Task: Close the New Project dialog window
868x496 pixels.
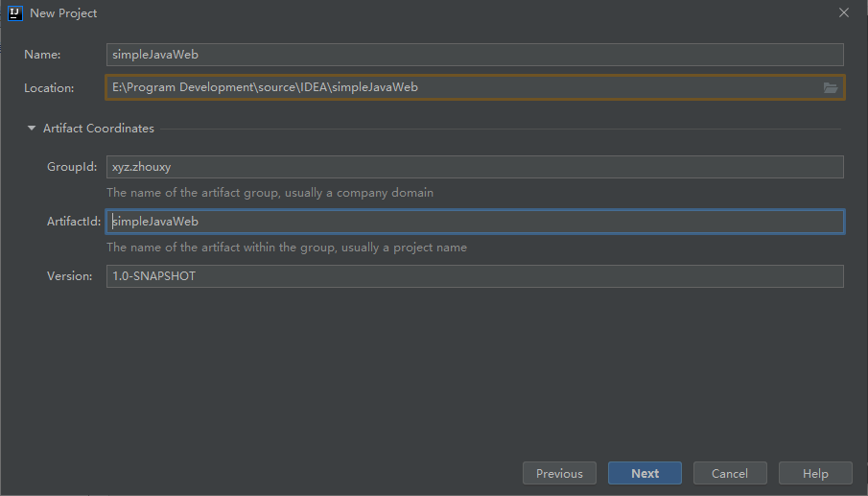Action: (x=844, y=12)
